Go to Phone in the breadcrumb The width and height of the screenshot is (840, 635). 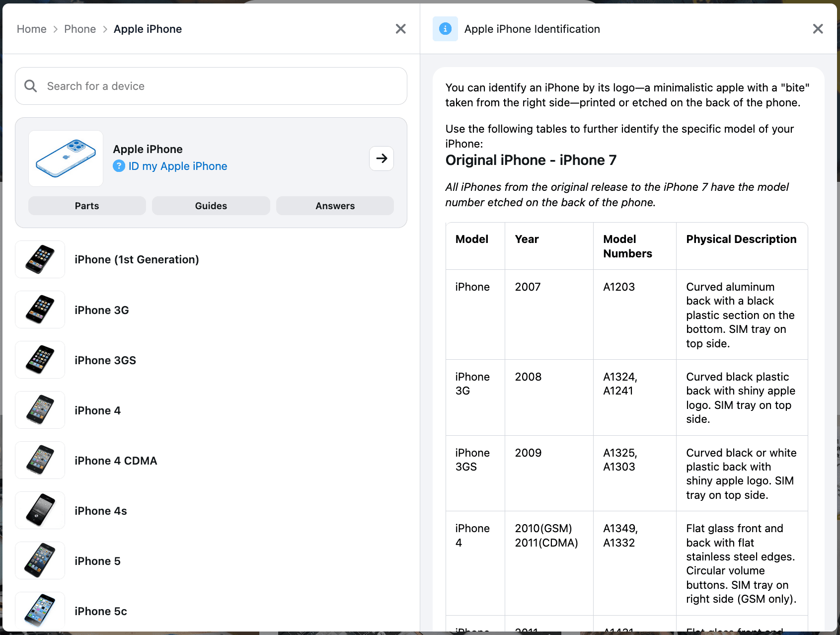pos(80,29)
